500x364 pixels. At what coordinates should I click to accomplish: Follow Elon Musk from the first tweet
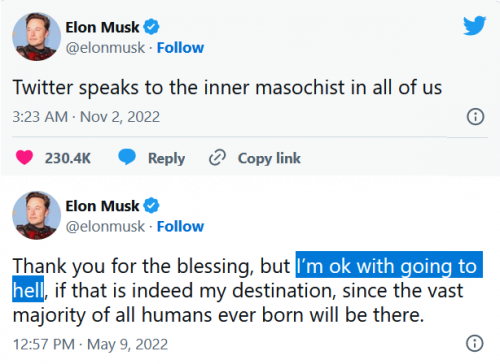[x=180, y=48]
